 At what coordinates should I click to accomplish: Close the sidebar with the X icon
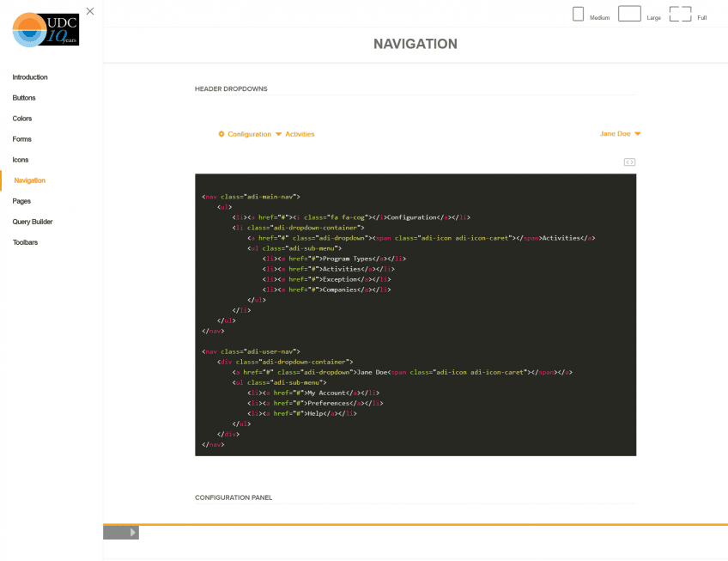pos(90,11)
